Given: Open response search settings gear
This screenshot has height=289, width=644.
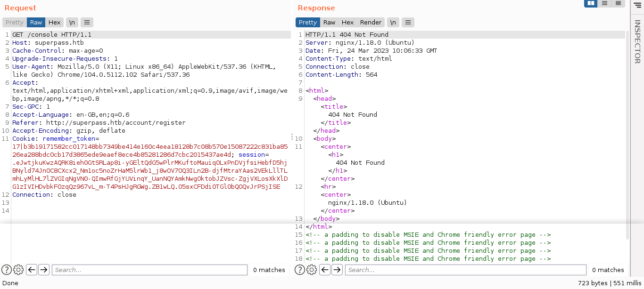Looking at the screenshot, I should pos(312,270).
